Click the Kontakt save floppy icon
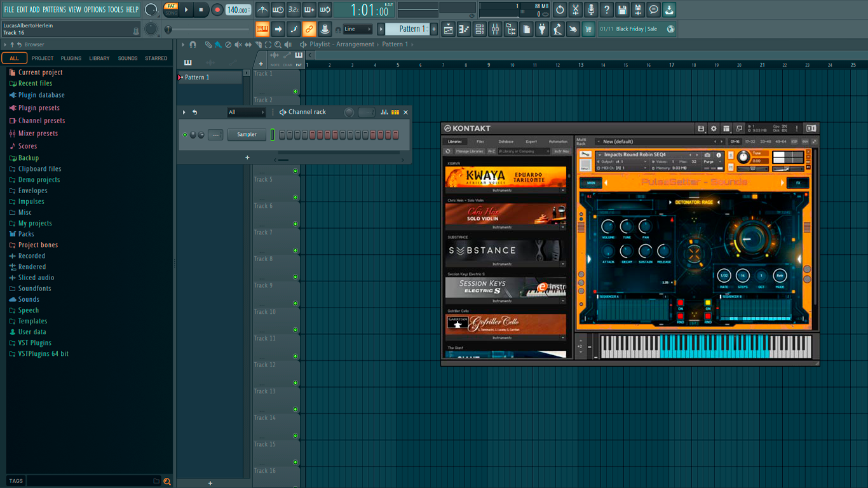868x488 pixels. tap(701, 128)
